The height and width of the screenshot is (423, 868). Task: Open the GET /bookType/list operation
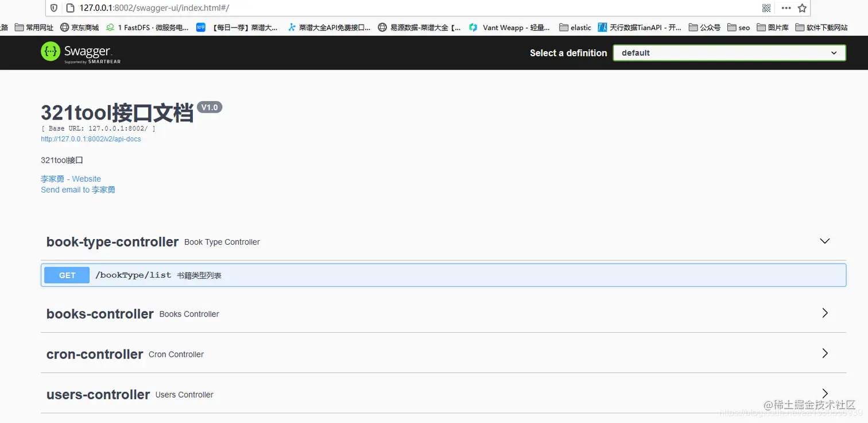point(443,275)
